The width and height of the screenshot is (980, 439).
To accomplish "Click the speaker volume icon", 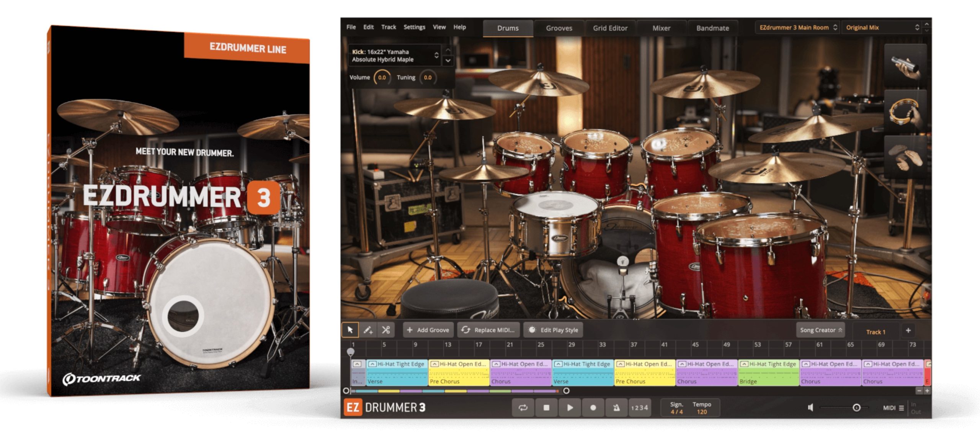I will 810,408.
